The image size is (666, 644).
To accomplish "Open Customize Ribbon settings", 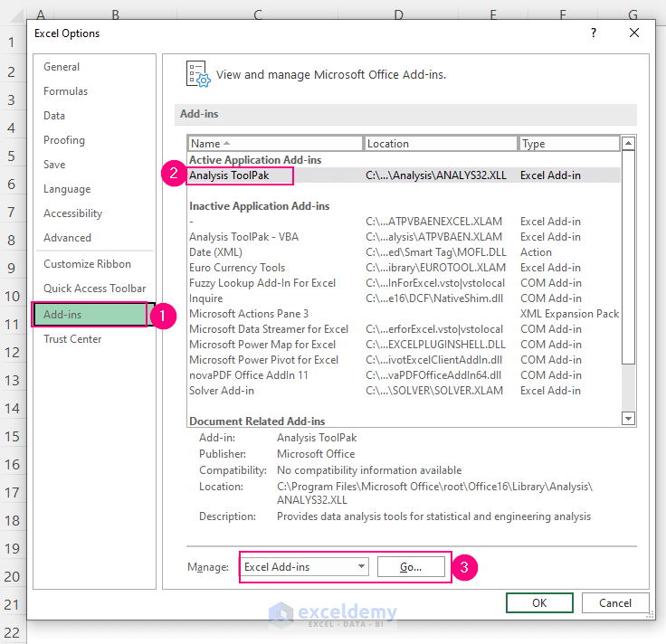I will click(87, 264).
